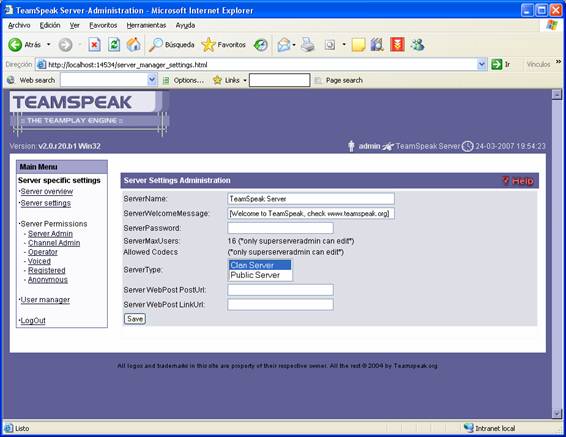Image resolution: width=566 pixels, height=437 pixels.
Task: Open the Favoritos star panel
Action: (x=224, y=45)
